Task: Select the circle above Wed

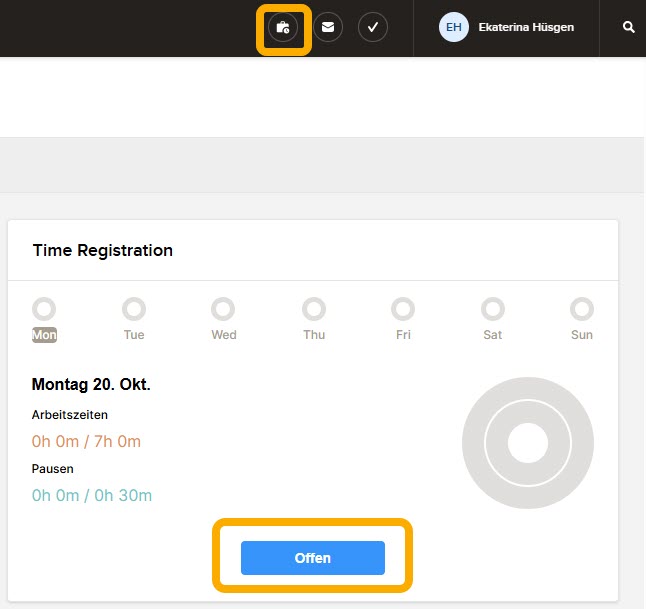Action: pos(224,309)
